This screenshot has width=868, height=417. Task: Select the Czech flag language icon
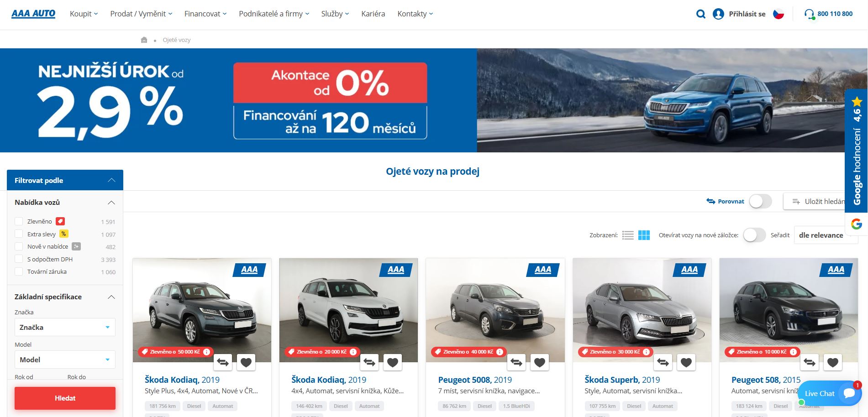coord(779,14)
